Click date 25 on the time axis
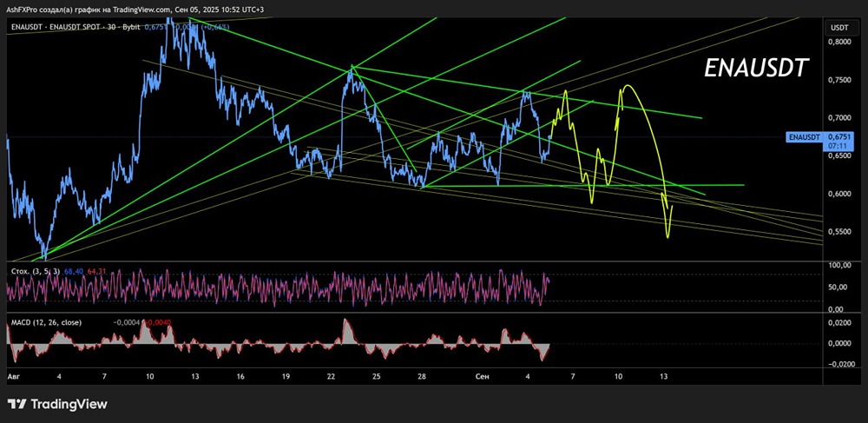Screen dimensions: 868x423 pyautogui.click(x=377, y=376)
